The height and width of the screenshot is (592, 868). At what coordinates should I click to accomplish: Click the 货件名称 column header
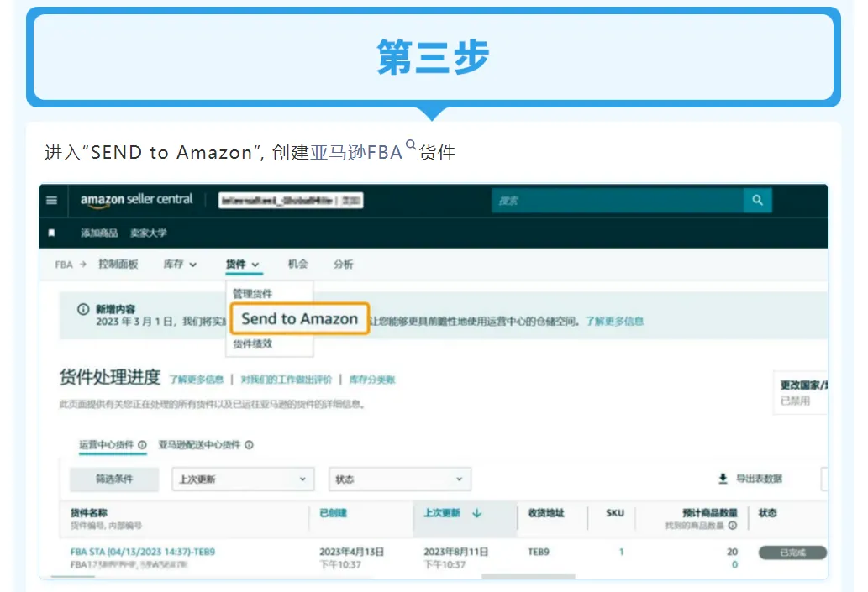coord(88,513)
